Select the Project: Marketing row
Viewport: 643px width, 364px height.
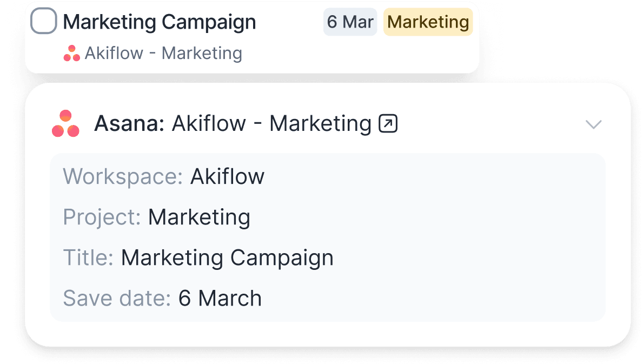pos(156,217)
